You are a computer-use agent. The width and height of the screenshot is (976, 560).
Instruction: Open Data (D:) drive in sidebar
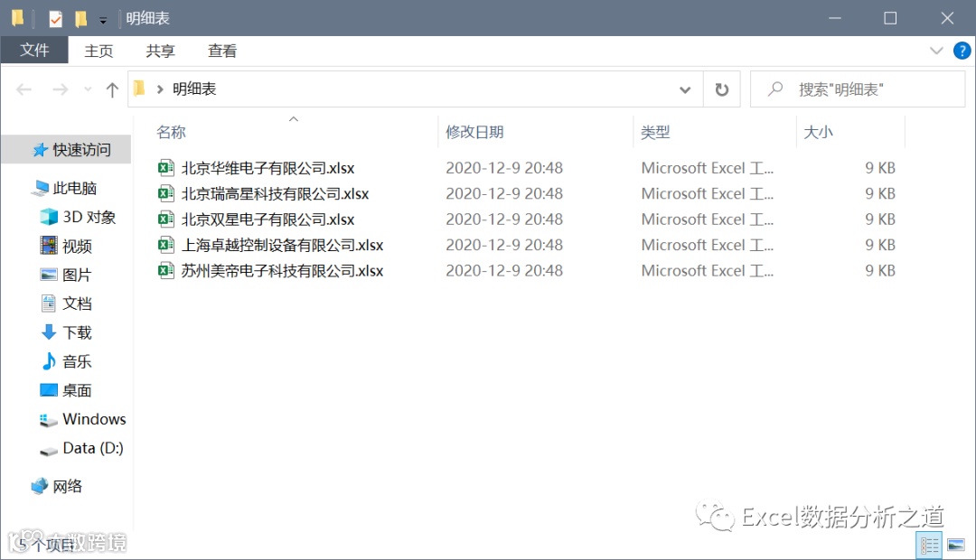click(93, 448)
